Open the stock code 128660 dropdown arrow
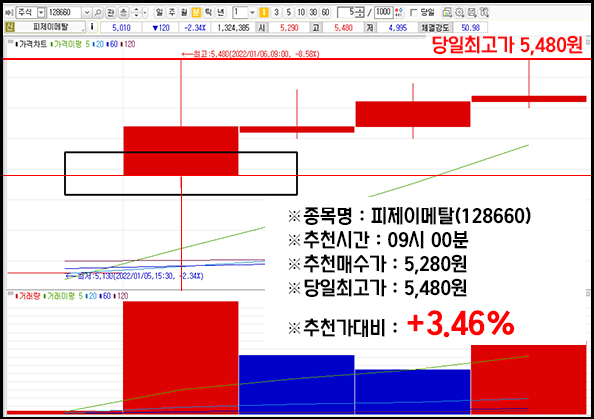The width and height of the screenshot is (594, 419). pos(87,13)
